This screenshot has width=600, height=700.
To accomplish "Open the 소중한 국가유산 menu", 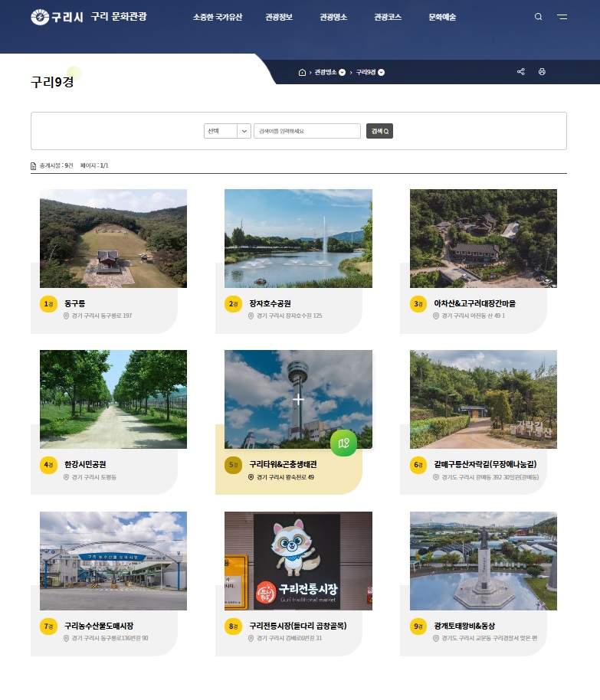I will pos(218,17).
